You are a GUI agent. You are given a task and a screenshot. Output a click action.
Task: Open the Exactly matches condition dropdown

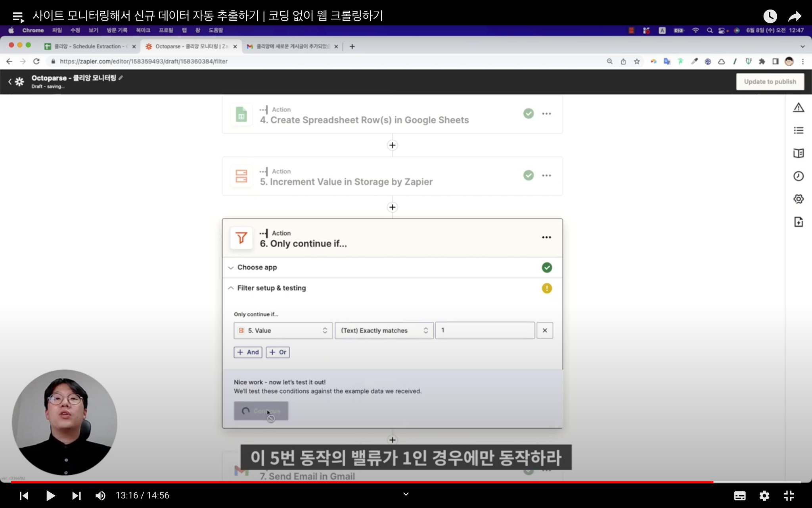tap(384, 330)
